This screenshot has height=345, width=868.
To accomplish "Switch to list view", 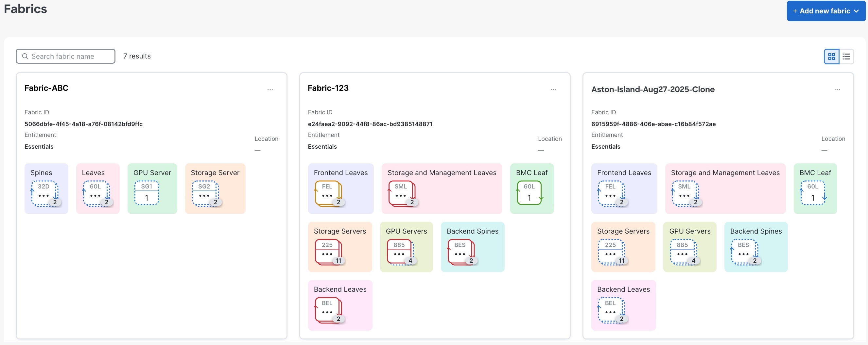I will tap(846, 56).
